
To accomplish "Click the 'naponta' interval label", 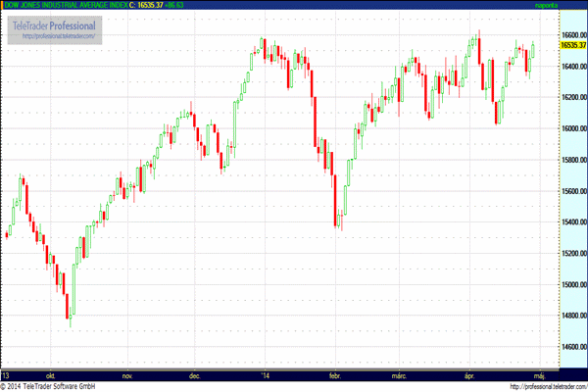I will (546, 5).
